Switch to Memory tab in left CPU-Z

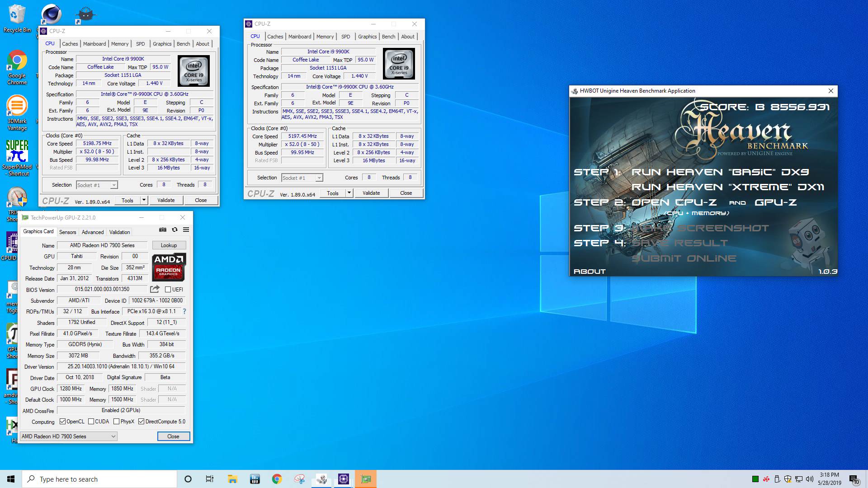coord(120,44)
